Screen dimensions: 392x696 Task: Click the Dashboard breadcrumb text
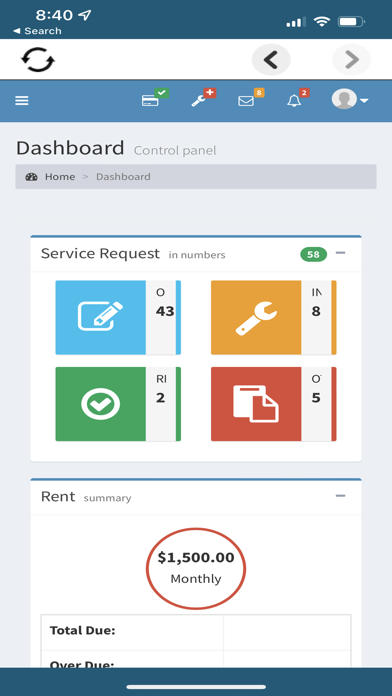point(123,177)
